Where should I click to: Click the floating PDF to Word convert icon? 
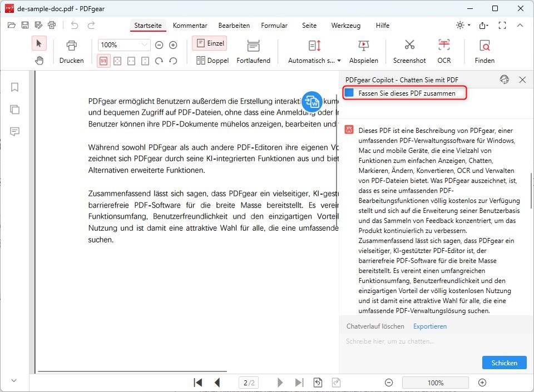[x=312, y=101]
